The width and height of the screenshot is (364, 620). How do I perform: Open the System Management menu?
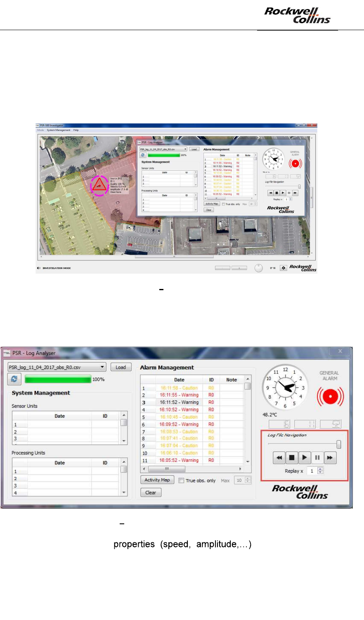[x=59, y=130]
